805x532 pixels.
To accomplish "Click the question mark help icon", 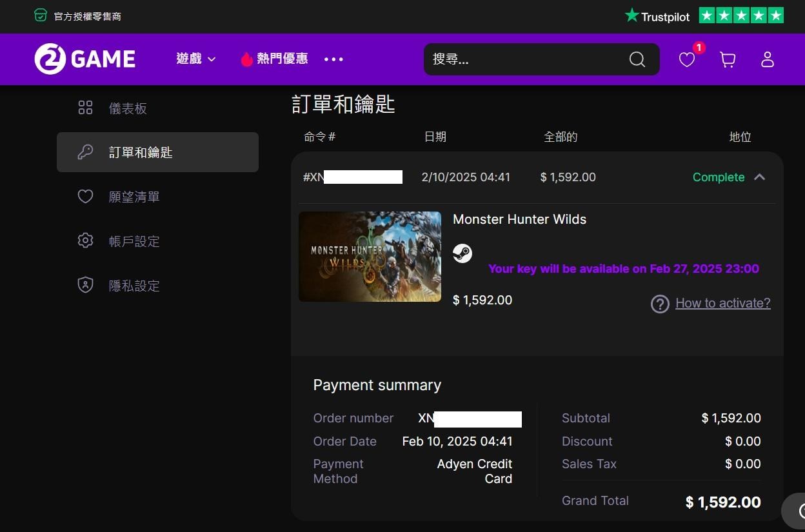I will coord(660,304).
